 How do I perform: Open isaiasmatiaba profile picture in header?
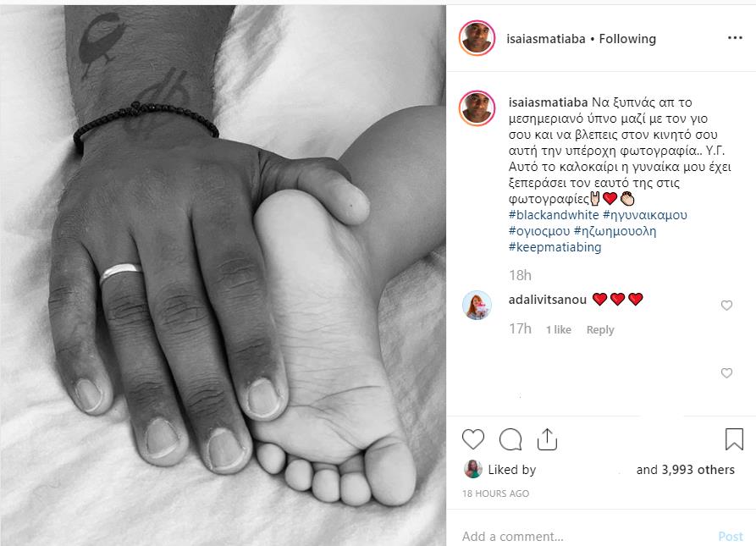477,38
